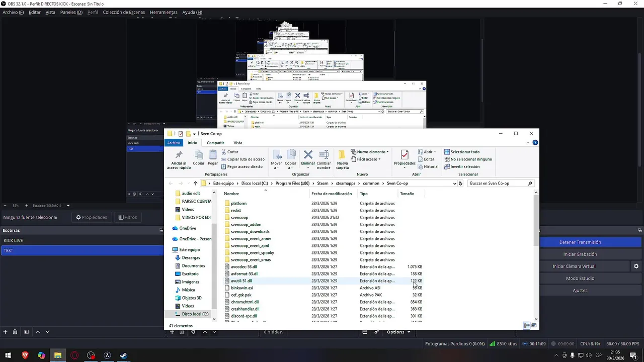Zoom in OBS preview plus button
644x362 pixels.
pyautogui.click(x=28, y=206)
